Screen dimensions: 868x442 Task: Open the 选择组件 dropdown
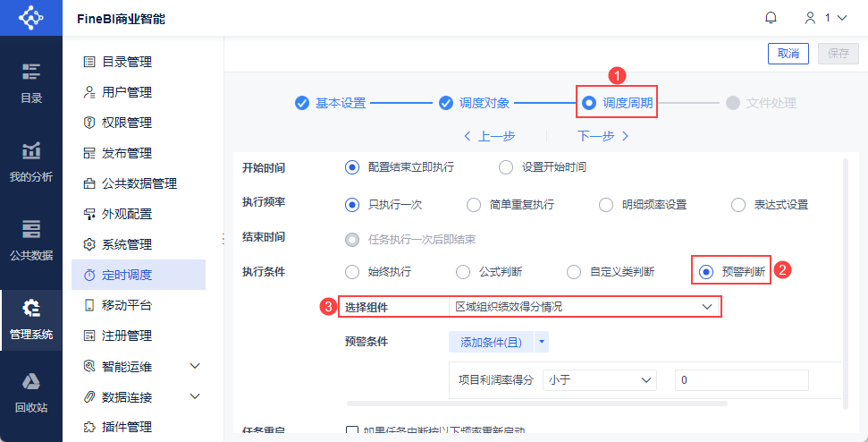click(x=584, y=306)
